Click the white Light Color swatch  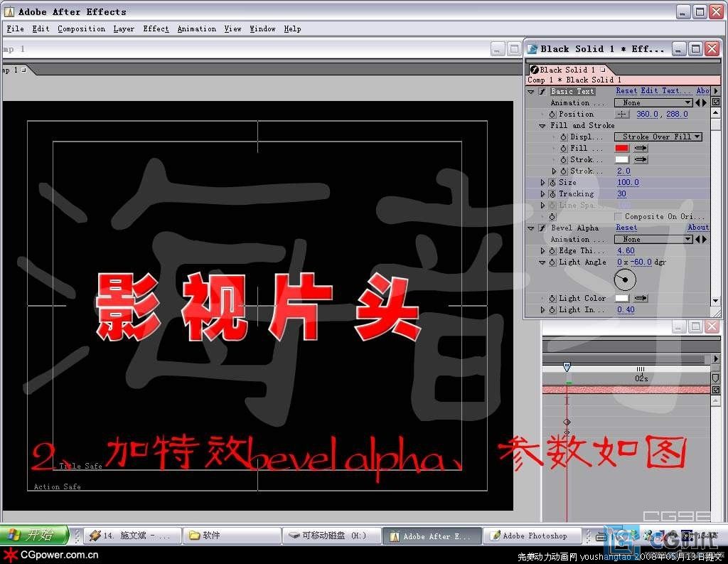[x=621, y=298]
